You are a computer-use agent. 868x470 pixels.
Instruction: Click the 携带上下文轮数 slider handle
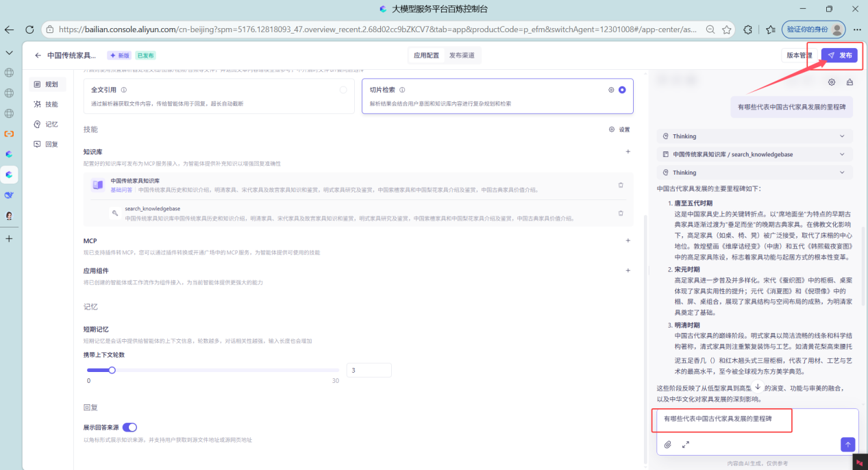point(112,370)
